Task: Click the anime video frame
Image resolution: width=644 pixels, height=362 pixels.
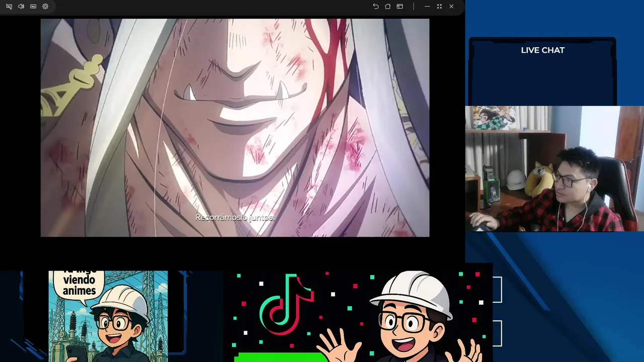Action: [235, 128]
